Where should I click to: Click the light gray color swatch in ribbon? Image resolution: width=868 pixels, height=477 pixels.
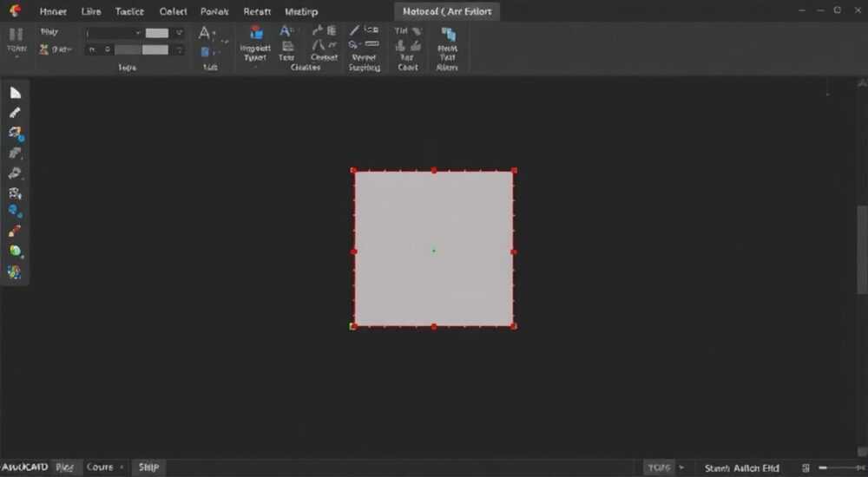(157, 33)
